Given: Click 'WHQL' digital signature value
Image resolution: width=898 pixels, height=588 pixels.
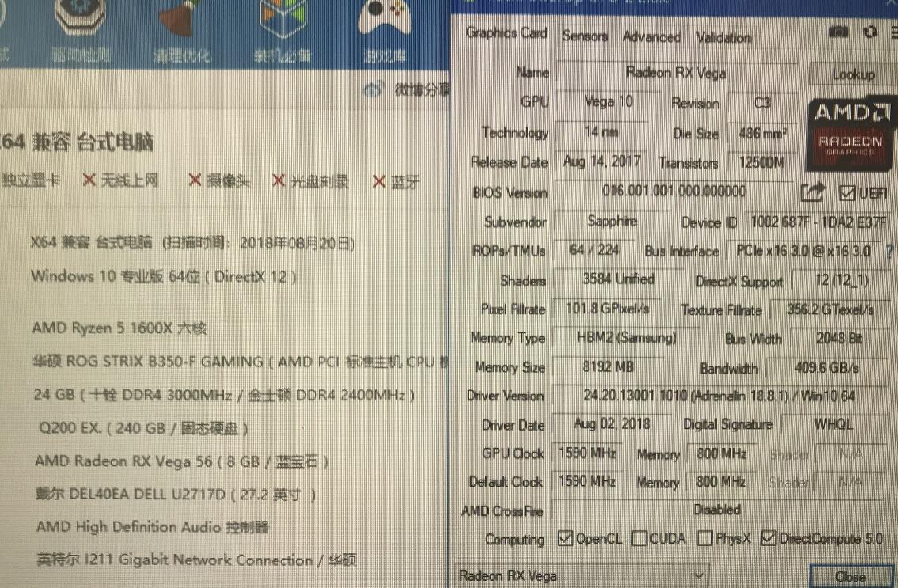Looking at the screenshot, I should [x=833, y=425].
